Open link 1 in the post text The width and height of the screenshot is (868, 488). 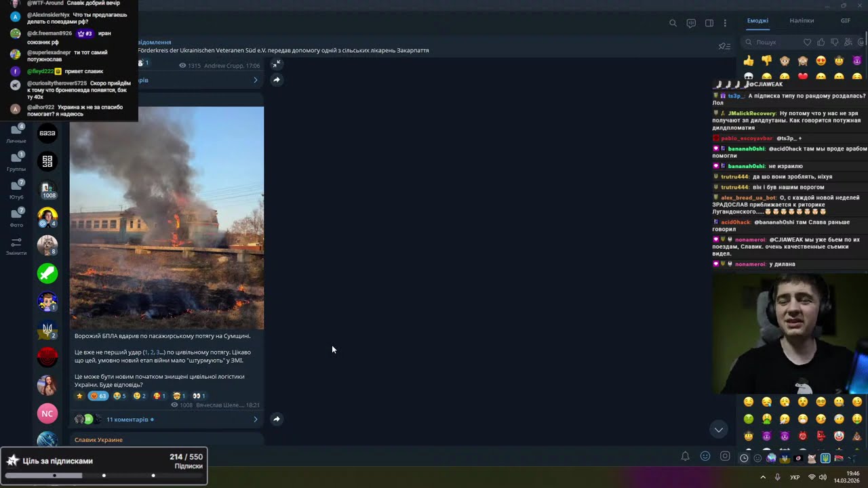point(146,352)
